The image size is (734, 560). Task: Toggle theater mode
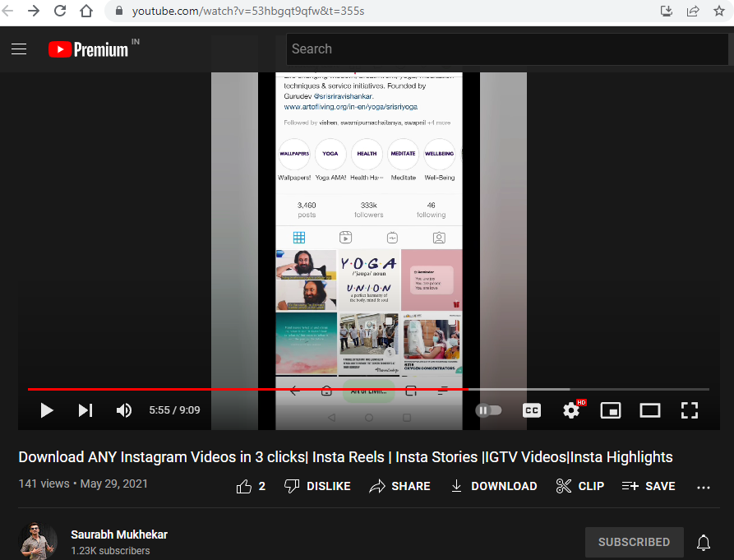click(x=650, y=410)
